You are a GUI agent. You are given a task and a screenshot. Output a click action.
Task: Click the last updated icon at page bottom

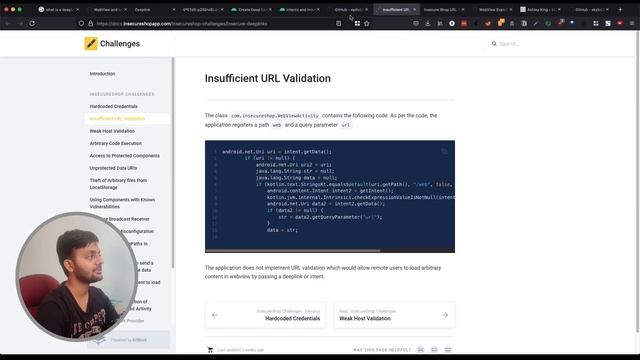(x=210, y=350)
